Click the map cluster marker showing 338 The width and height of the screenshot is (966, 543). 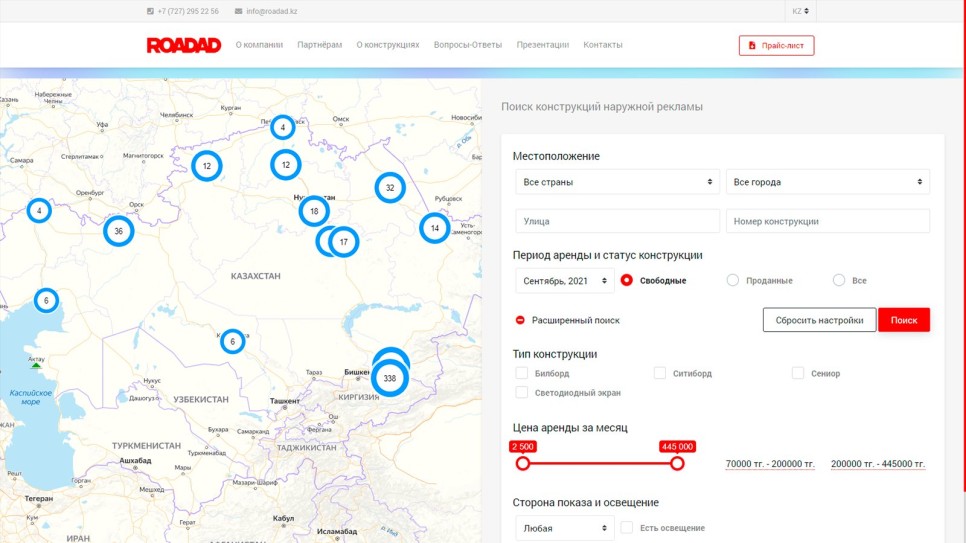click(389, 379)
